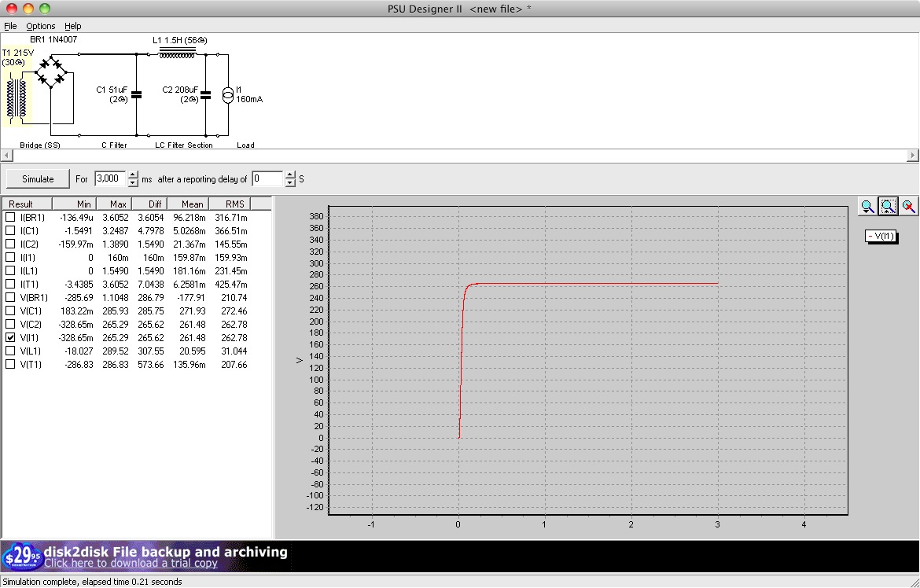Viewport: 920px width, 588px height.
Task: Click the reporting delay field showing 0
Action: (x=267, y=179)
